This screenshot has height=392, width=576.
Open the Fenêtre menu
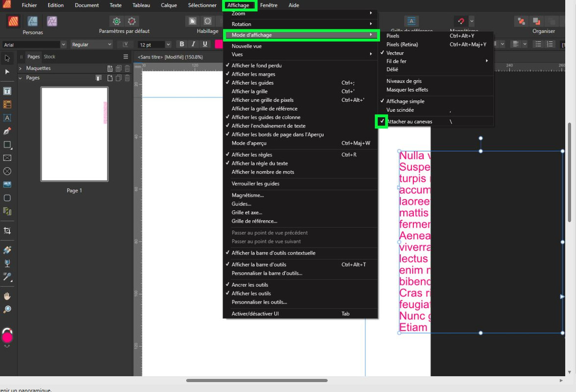(269, 5)
